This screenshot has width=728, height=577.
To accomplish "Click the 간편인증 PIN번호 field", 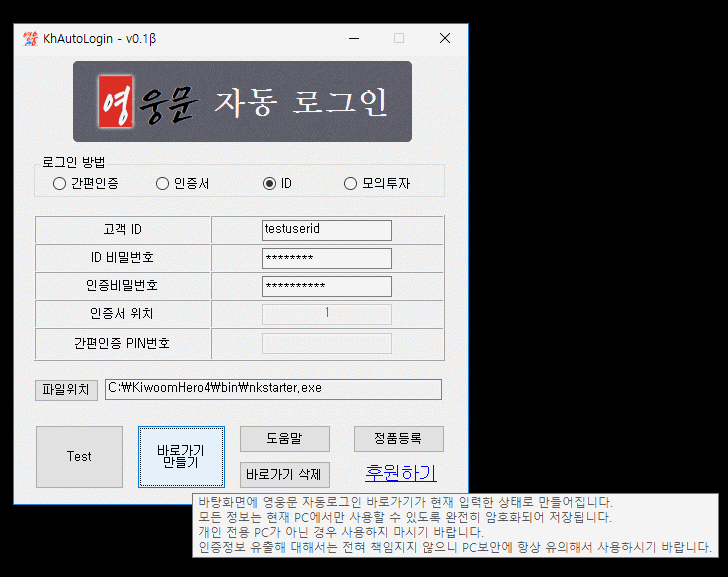I will pyautogui.click(x=326, y=343).
